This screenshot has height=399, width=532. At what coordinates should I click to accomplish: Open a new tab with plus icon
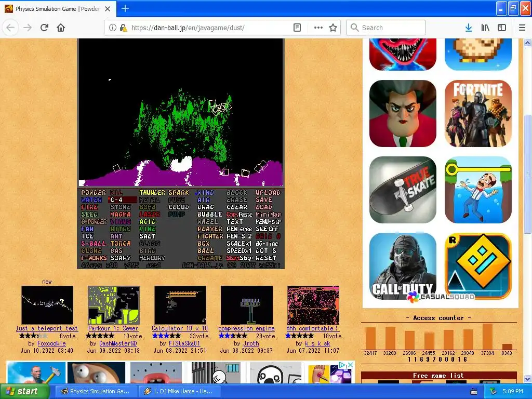(x=125, y=8)
